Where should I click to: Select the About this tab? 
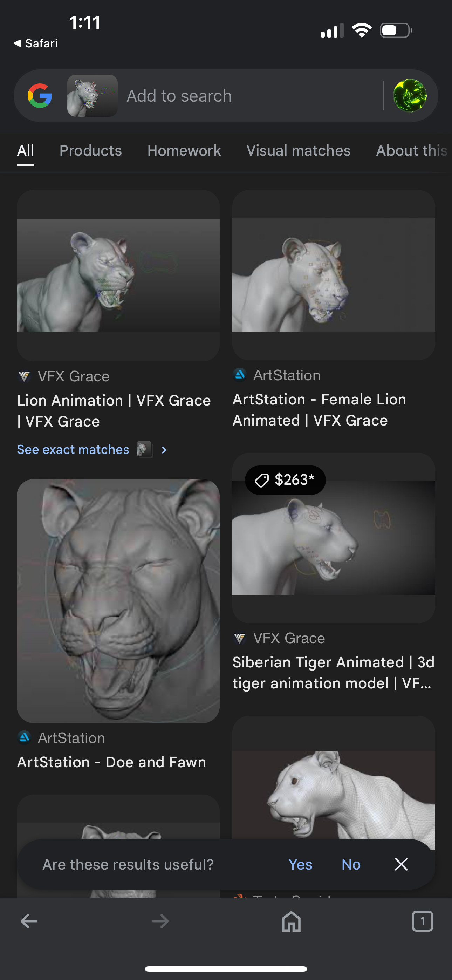click(412, 151)
